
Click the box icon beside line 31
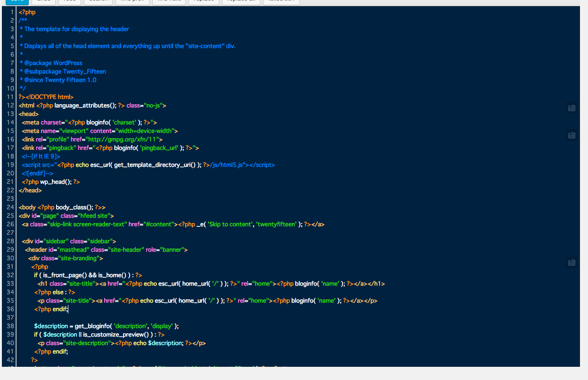tap(571, 263)
